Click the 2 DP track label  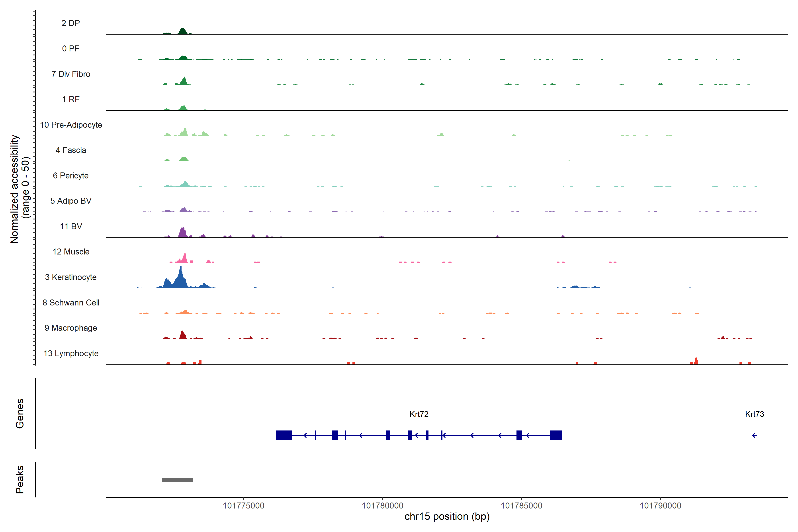tap(70, 23)
